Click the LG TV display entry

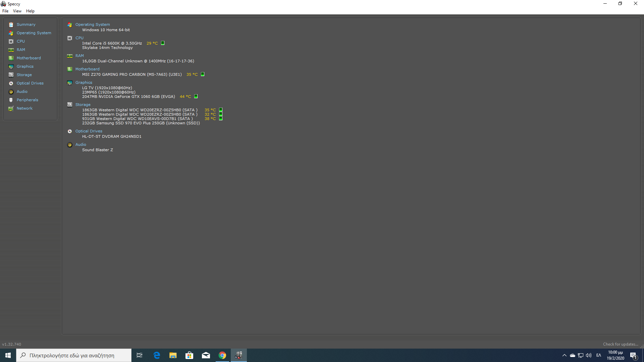click(x=107, y=88)
